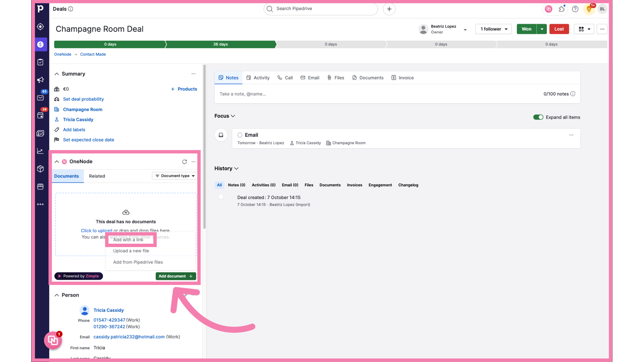Screen dimensions: 644x362
Task: Open the help question mark icon
Action: pyautogui.click(x=575, y=9)
